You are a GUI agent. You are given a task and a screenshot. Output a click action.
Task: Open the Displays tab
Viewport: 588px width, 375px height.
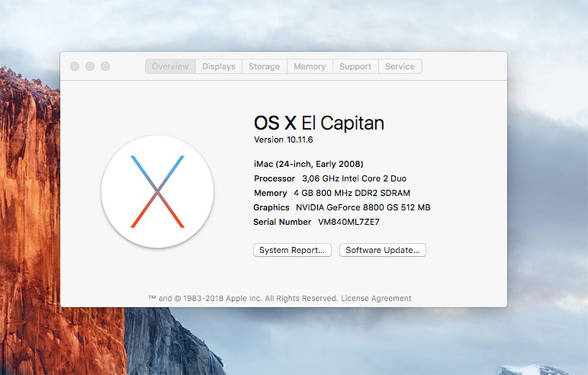click(219, 67)
